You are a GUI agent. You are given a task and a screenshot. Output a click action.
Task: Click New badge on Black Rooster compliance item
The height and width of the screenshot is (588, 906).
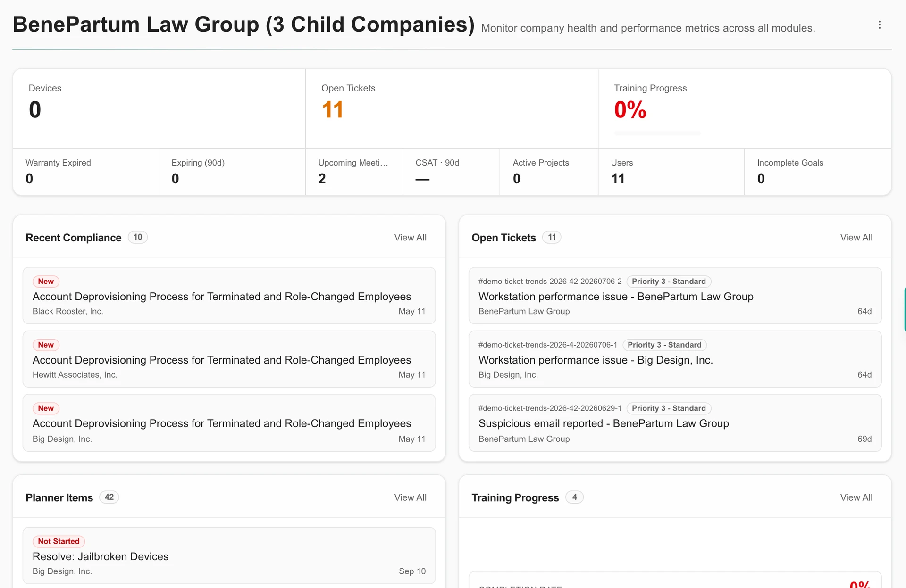tap(46, 282)
